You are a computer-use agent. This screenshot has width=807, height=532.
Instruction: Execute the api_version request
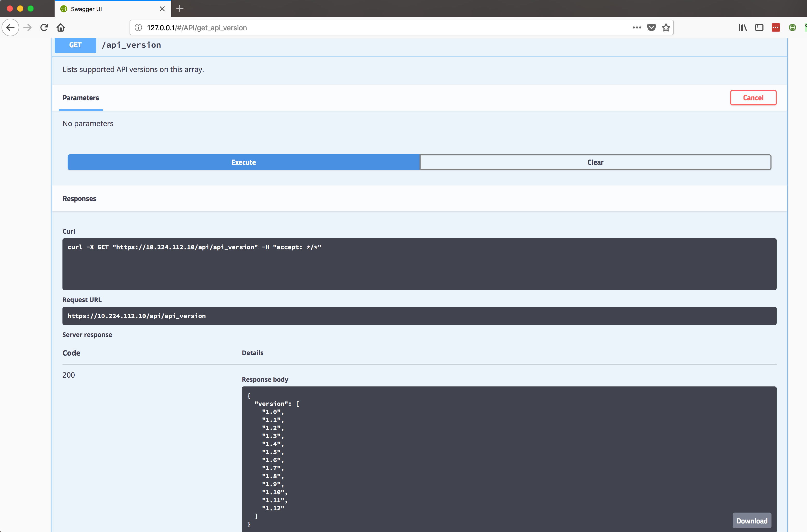(x=243, y=162)
